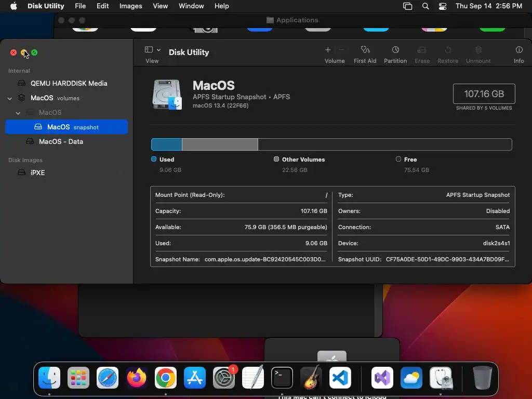Click the gray Other Volumes bar segment
Viewport: 532px width, 399px height.
(220, 144)
